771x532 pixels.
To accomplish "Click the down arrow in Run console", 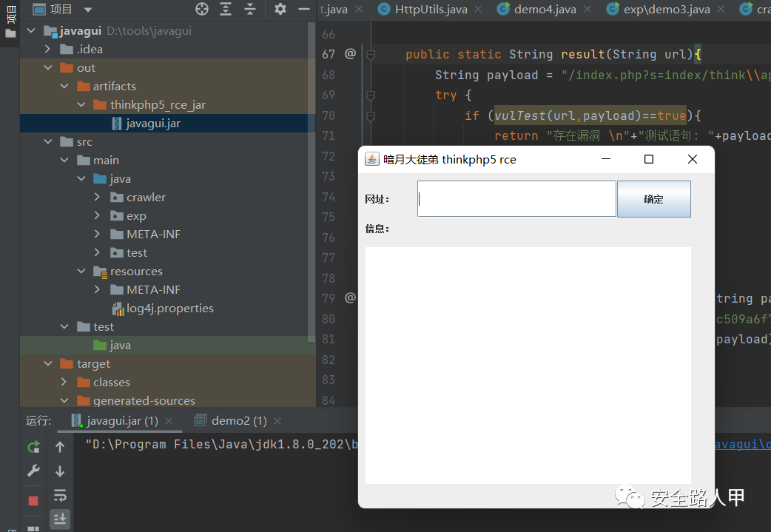I will click(x=60, y=471).
